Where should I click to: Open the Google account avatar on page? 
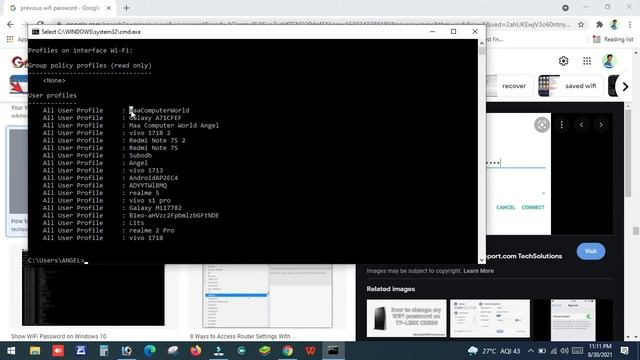(x=609, y=61)
